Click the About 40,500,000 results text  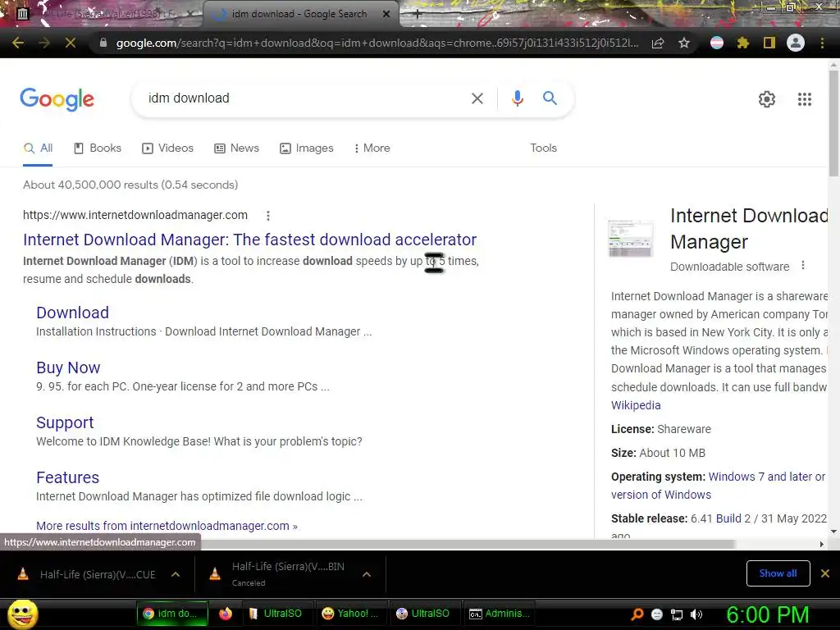point(130,185)
